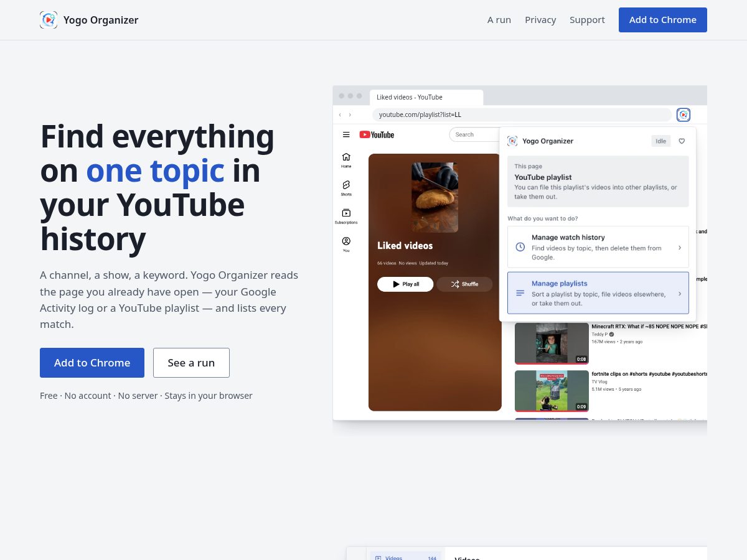Open the 'A run' navigation link
747x560 pixels.
click(499, 20)
